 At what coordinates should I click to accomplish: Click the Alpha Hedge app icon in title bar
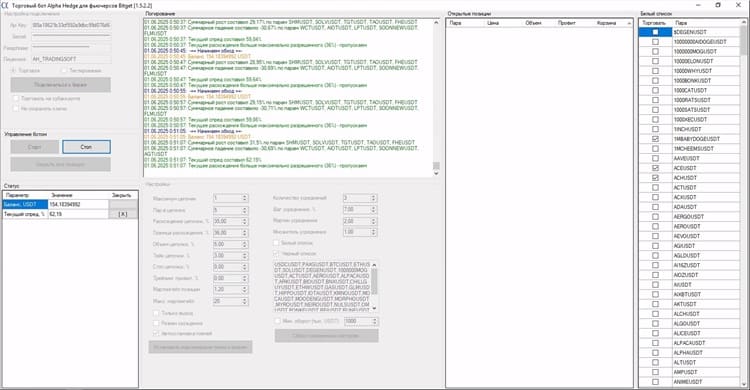5,5
